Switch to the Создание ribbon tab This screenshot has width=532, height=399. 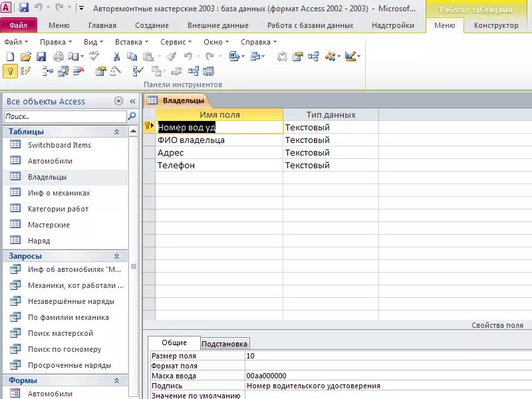[152, 25]
